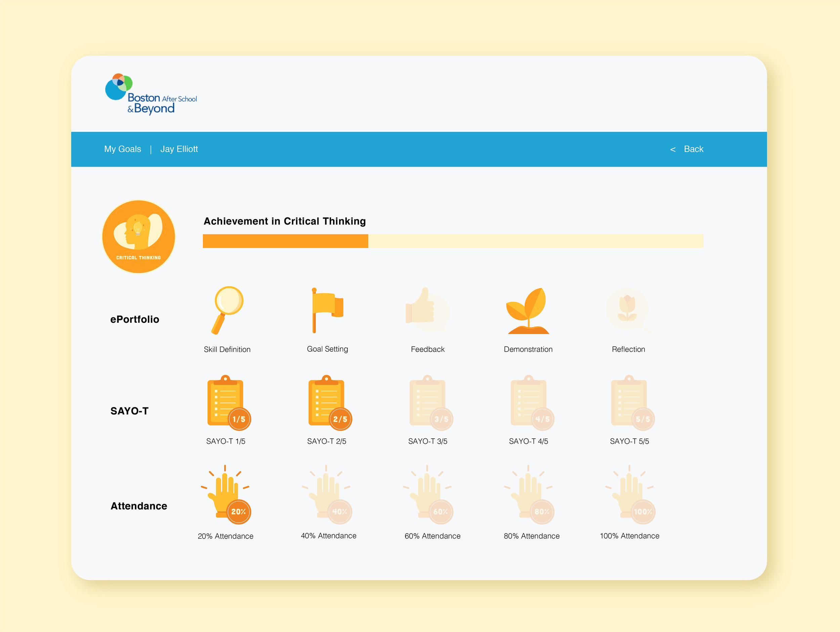Screen dimensions: 840x632
Task: Select the Critical Thinking achievement badge icon
Action: click(140, 236)
